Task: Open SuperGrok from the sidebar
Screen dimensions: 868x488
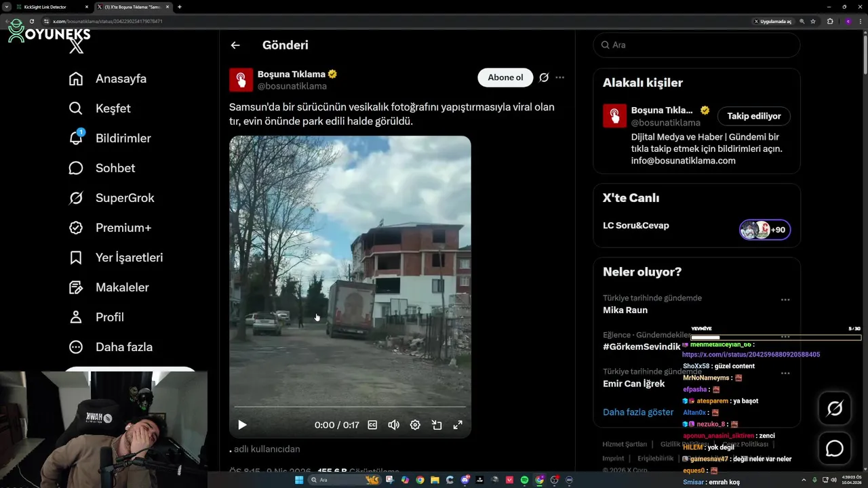Action: (x=111, y=198)
